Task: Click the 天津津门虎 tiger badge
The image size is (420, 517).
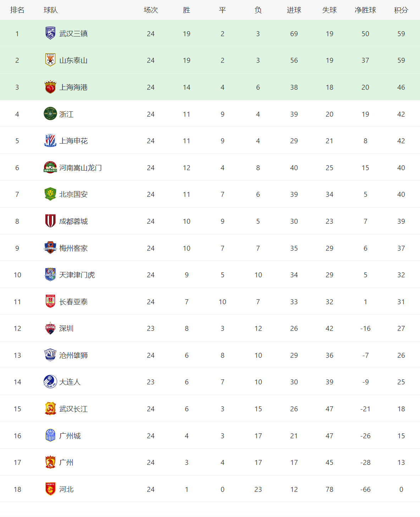Action: click(50, 274)
